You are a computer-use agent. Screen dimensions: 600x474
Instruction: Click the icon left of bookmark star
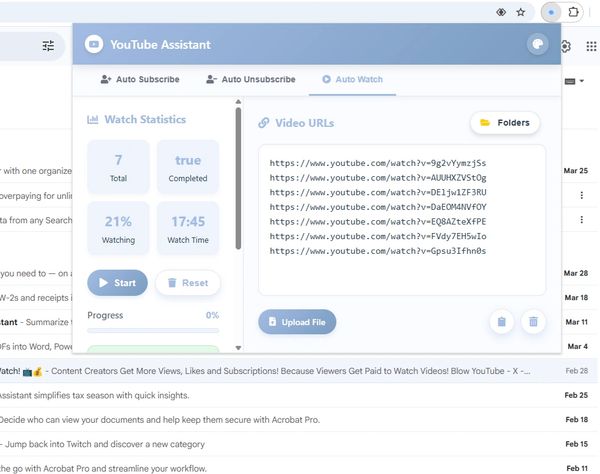click(x=501, y=12)
